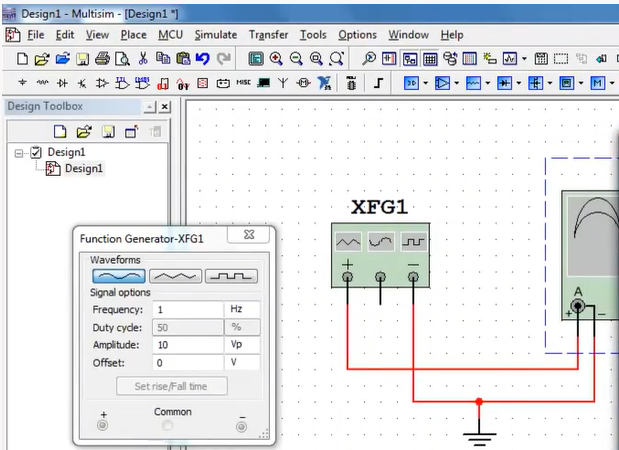Image resolution: width=619 pixels, height=450 pixels.
Task: Click the Zoom in magnifier icon
Action: tap(276, 59)
